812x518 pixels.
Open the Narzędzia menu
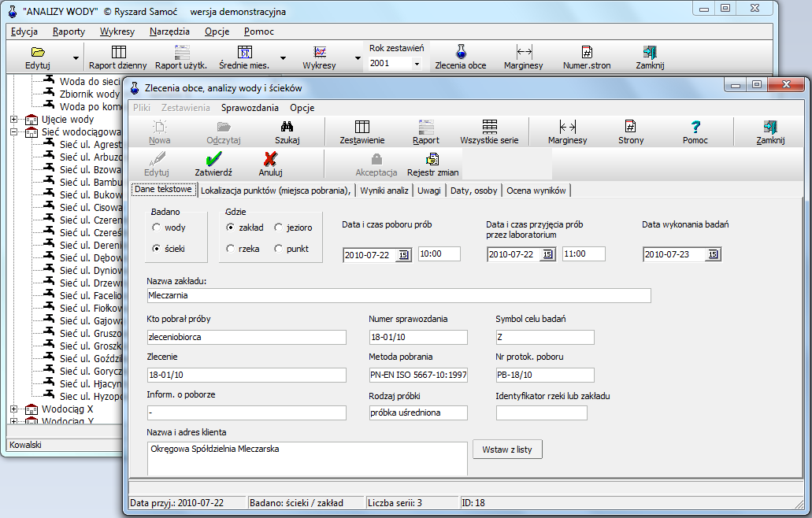(169, 31)
